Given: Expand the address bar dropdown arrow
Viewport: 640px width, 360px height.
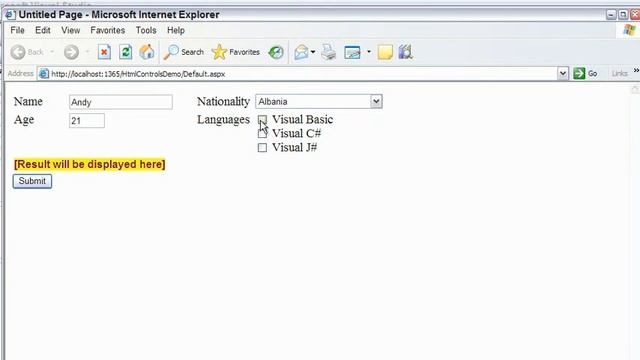Looking at the screenshot, I should click(563, 73).
